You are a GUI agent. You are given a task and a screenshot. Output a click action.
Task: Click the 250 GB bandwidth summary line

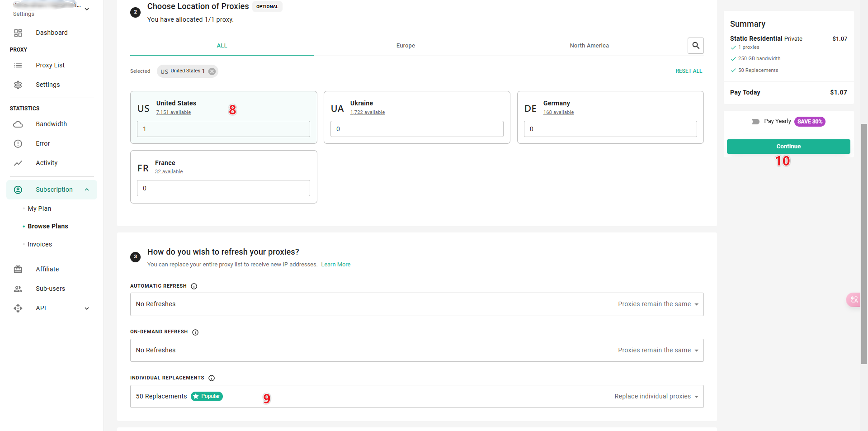tap(759, 59)
